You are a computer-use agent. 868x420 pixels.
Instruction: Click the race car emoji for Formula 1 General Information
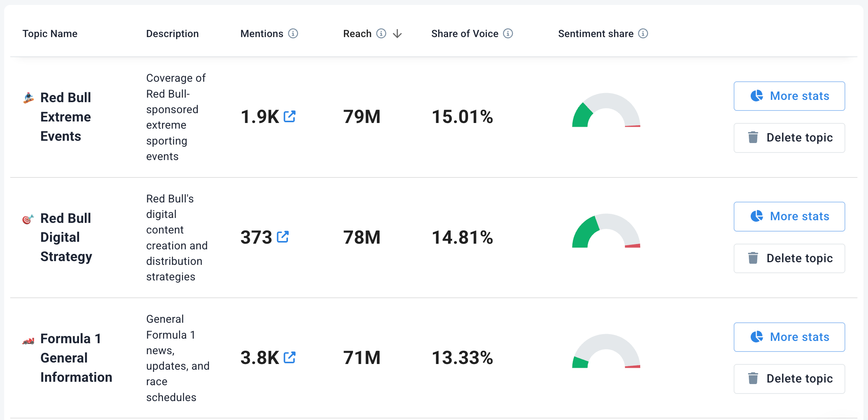(28, 341)
